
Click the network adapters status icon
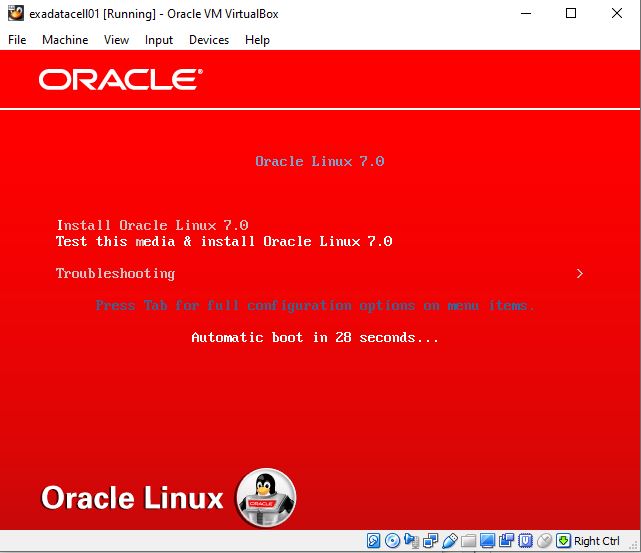(x=430, y=541)
